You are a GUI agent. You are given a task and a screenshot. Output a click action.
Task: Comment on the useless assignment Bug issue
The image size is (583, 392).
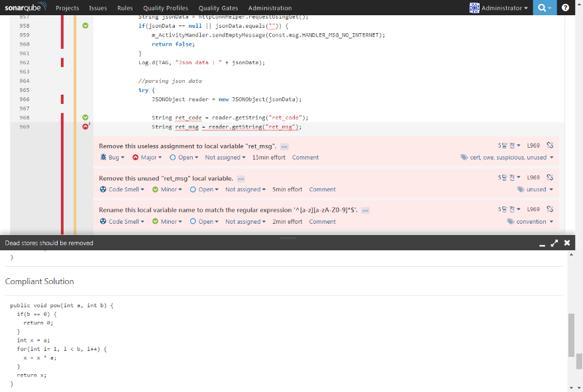[305, 157]
